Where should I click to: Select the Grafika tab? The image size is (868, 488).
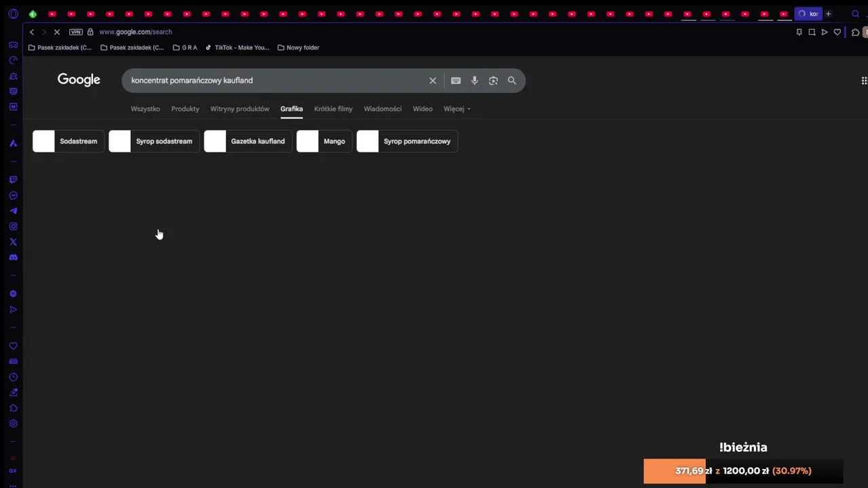[x=292, y=108]
